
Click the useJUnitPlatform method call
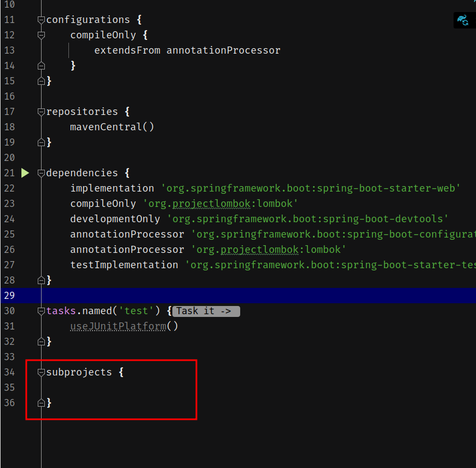click(x=118, y=326)
